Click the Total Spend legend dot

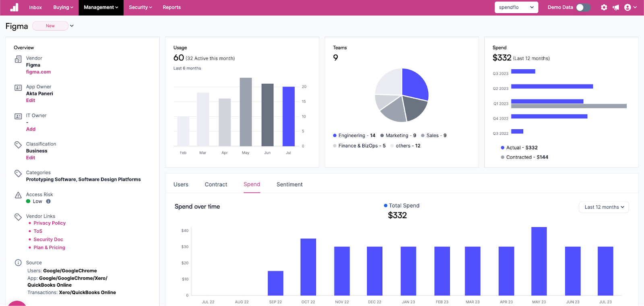pos(386,206)
